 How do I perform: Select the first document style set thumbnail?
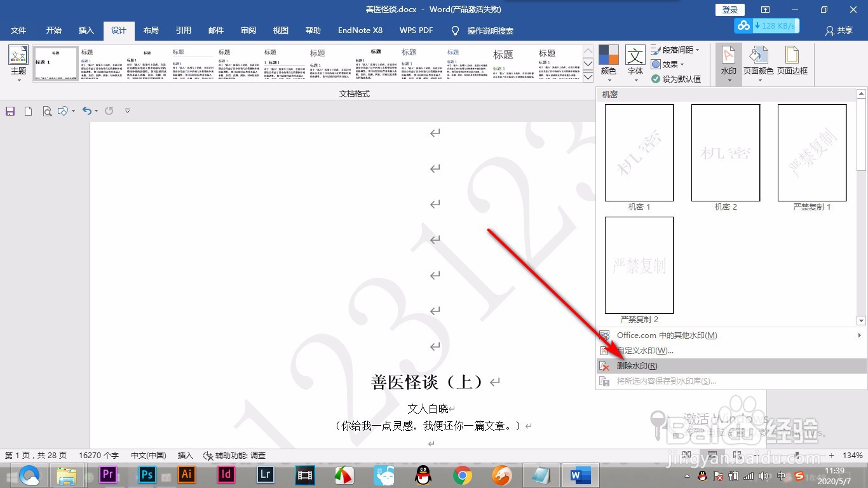tap(55, 63)
